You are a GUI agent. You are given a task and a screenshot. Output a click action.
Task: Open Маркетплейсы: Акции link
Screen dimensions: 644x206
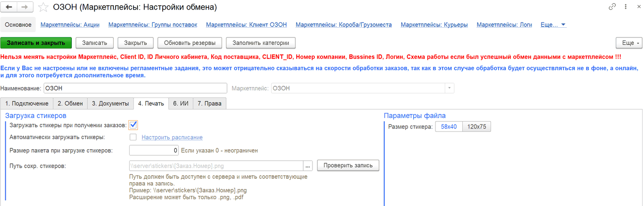click(70, 25)
